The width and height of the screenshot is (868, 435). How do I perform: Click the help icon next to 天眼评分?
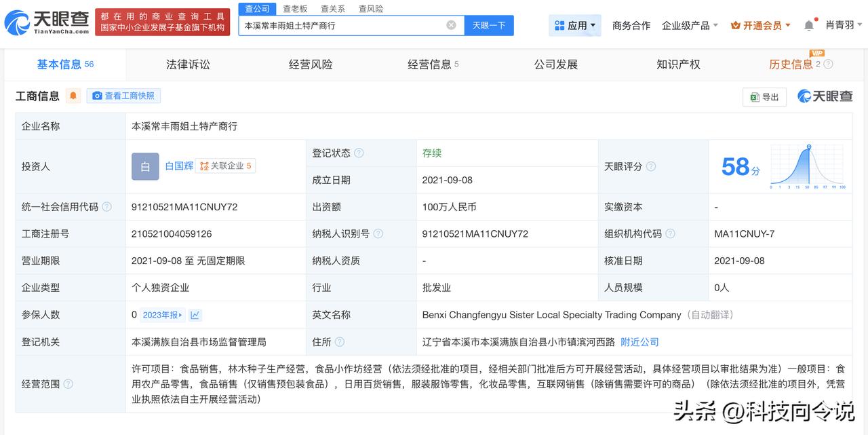651,166
